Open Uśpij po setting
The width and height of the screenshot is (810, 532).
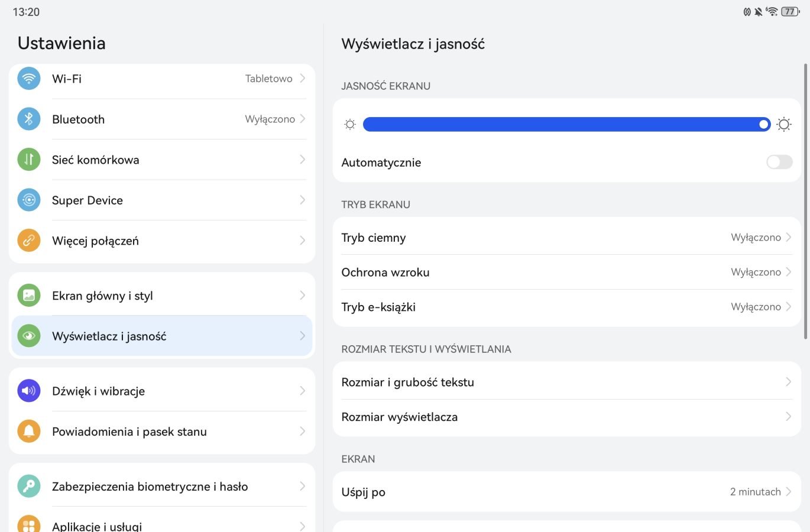[x=567, y=492]
